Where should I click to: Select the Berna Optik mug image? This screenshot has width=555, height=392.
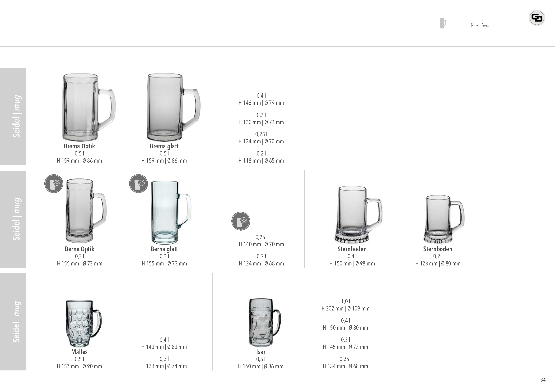pos(86,210)
